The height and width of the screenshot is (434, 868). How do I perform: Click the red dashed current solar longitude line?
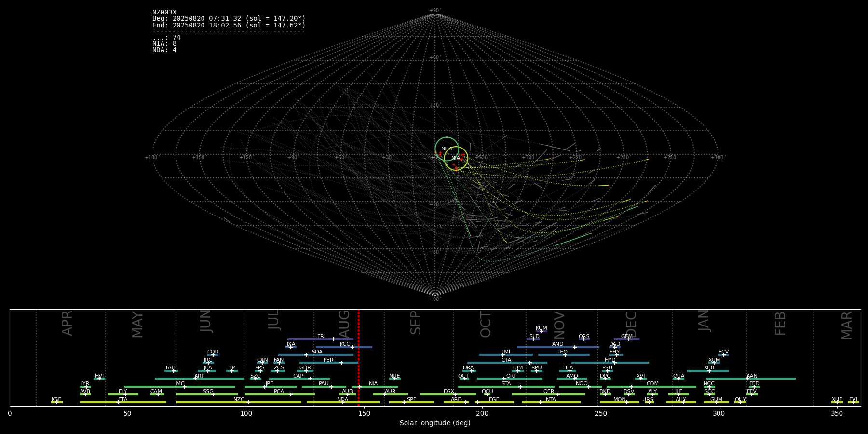point(358,357)
